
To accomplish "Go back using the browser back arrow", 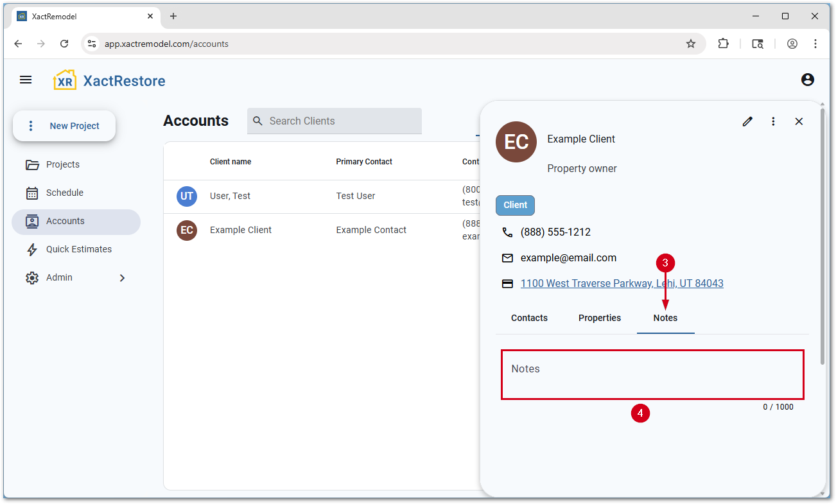I will click(x=18, y=44).
